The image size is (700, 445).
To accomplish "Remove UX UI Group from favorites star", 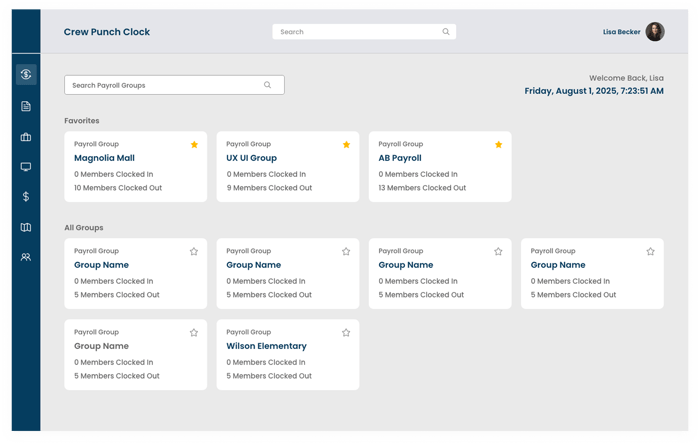I will point(346,144).
